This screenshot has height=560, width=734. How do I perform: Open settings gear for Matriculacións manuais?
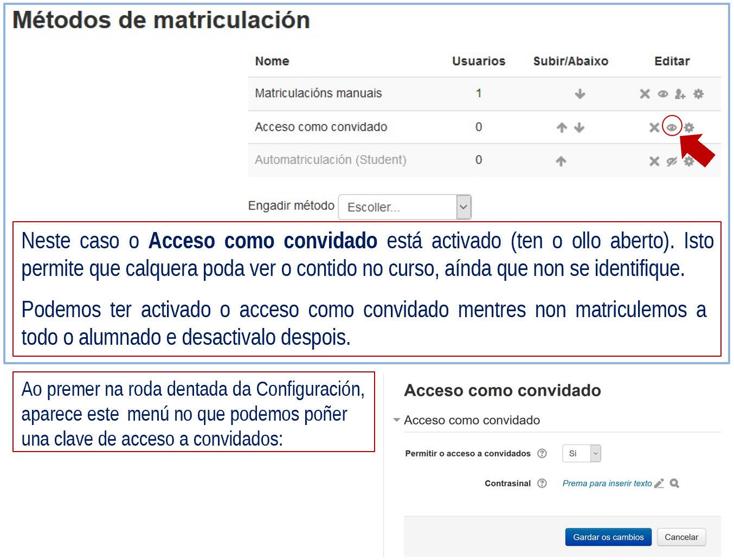click(698, 94)
